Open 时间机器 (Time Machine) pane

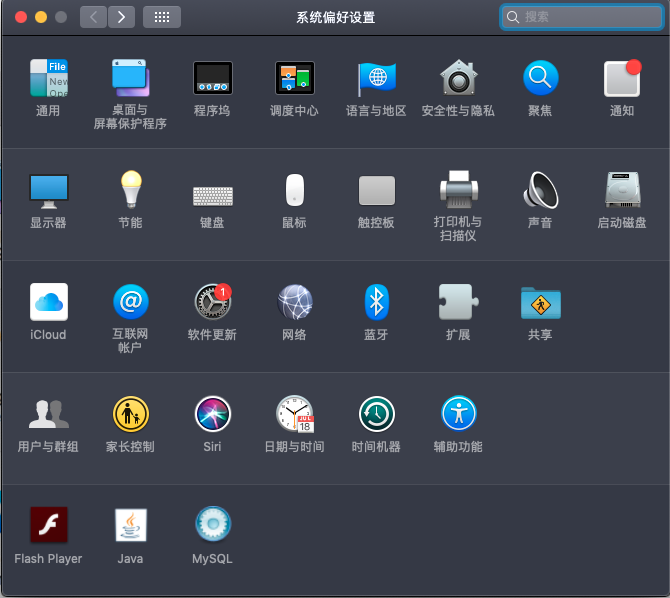pyautogui.click(x=376, y=414)
